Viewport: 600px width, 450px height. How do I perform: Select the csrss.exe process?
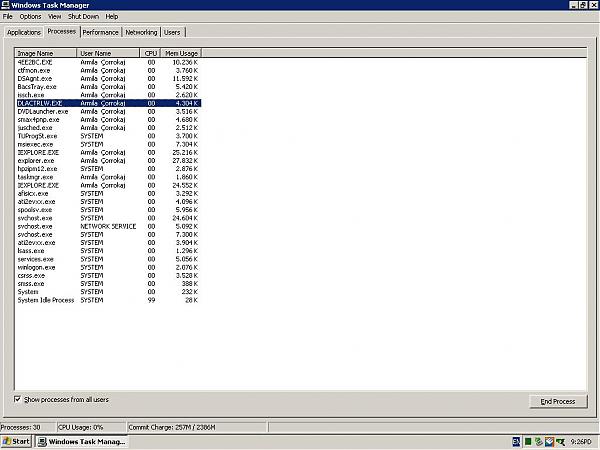pos(109,276)
